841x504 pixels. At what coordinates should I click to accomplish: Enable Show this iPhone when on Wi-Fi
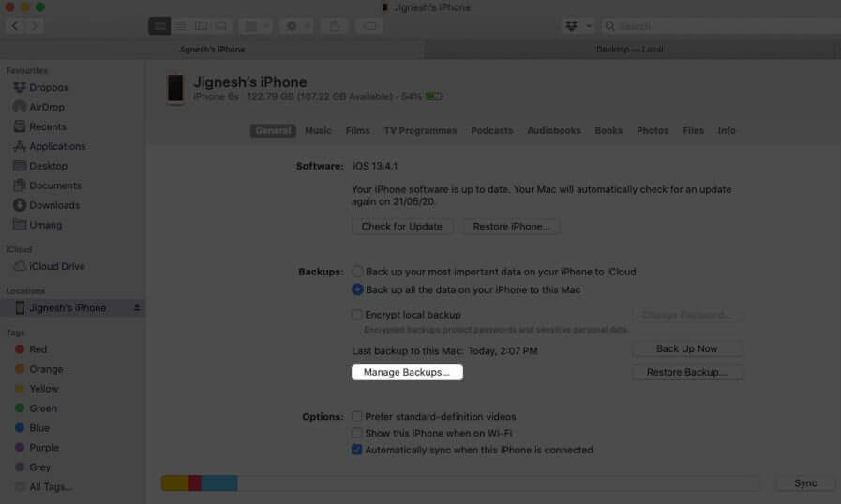(356, 433)
